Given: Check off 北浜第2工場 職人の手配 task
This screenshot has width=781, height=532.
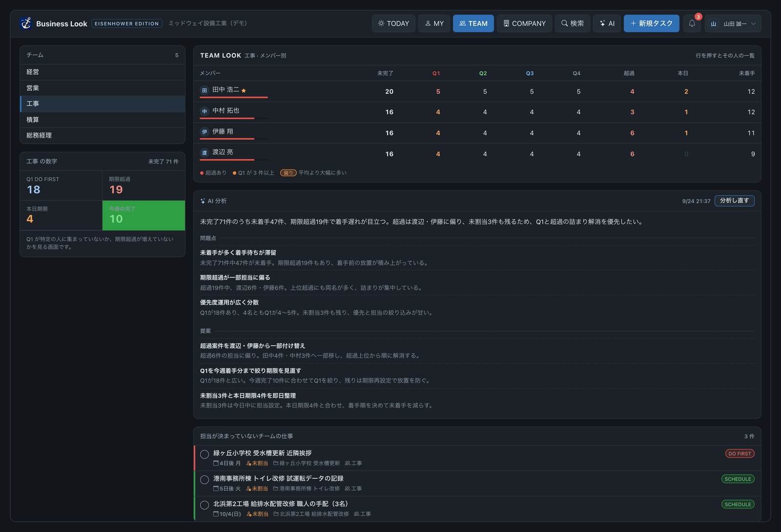Looking at the screenshot, I should [x=205, y=505].
